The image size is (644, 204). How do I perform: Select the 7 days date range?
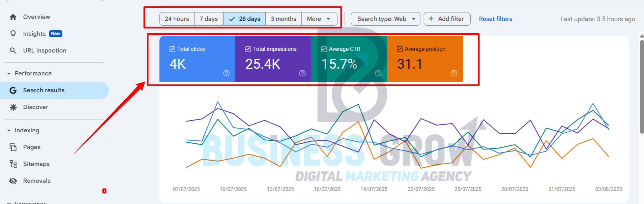pos(209,19)
